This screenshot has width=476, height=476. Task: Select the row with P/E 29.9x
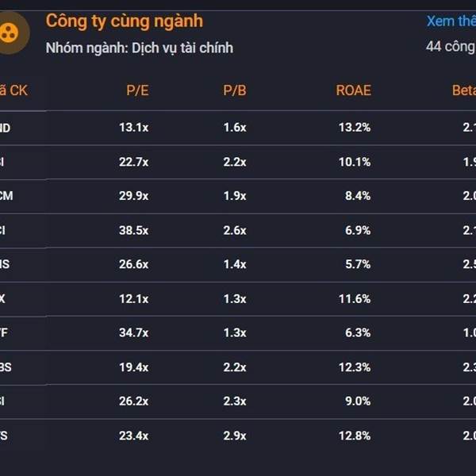coord(238,196)
